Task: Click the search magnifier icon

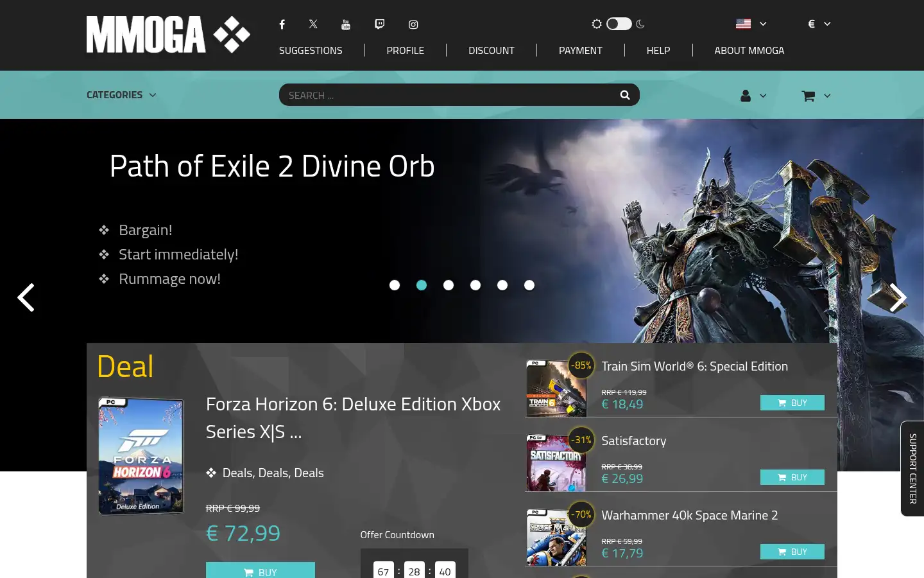Action: coord(625,95)
